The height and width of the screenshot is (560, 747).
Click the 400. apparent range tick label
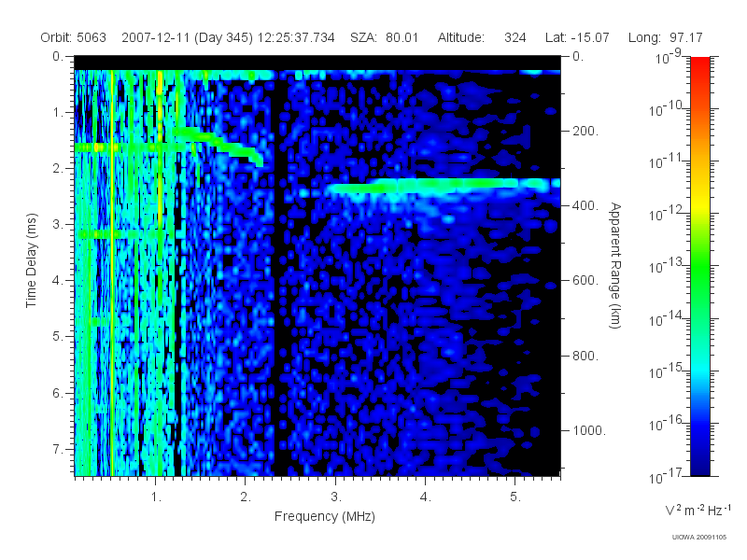coord(585,205)
